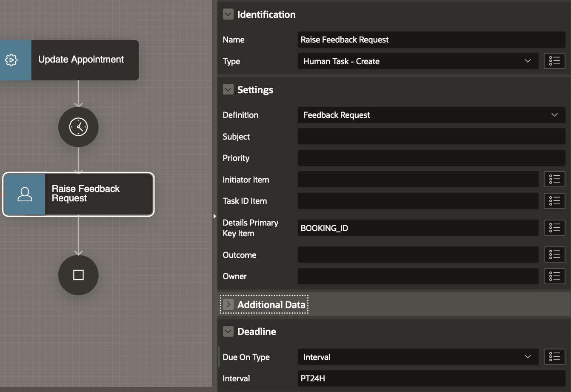571x392 pixels.
Task: Open the Due On Type Interval dropdown
Action: click(x=418, y=357)
